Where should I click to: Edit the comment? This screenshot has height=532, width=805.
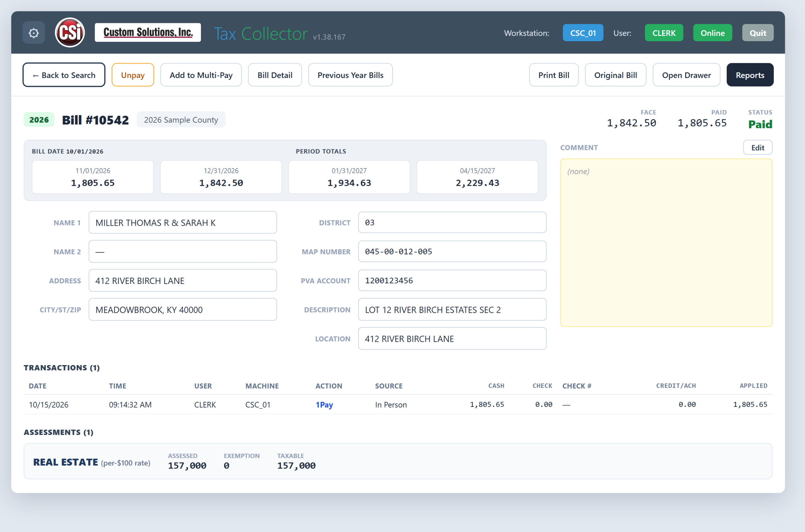click(x=758, y=147)
